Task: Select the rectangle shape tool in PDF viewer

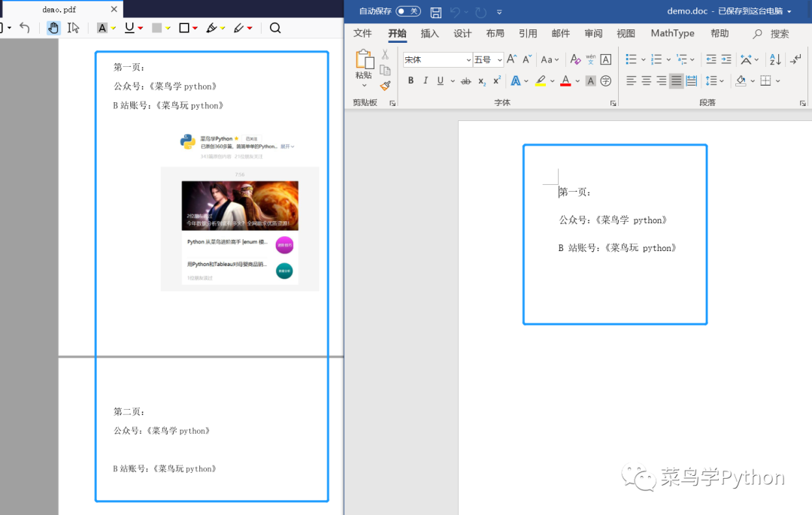Action: (x=184, y=28)
